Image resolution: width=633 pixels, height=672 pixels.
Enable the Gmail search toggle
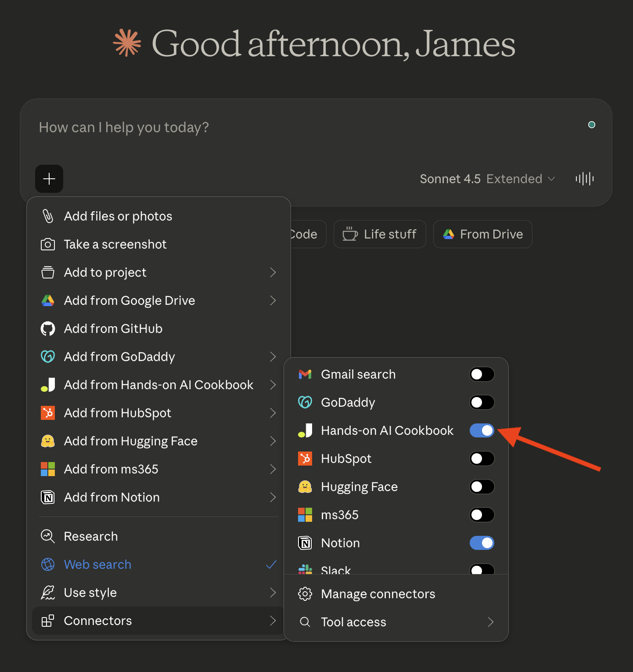[482, 374]
